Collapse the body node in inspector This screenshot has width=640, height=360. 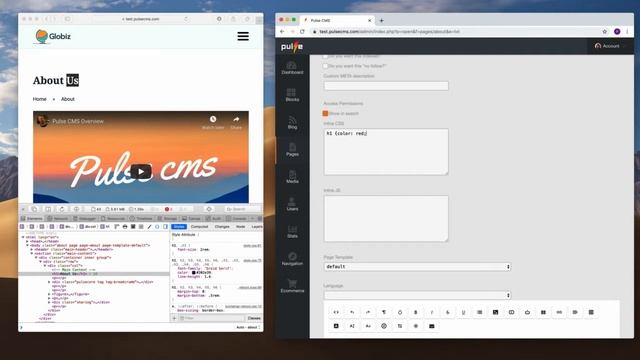(27, 245)
